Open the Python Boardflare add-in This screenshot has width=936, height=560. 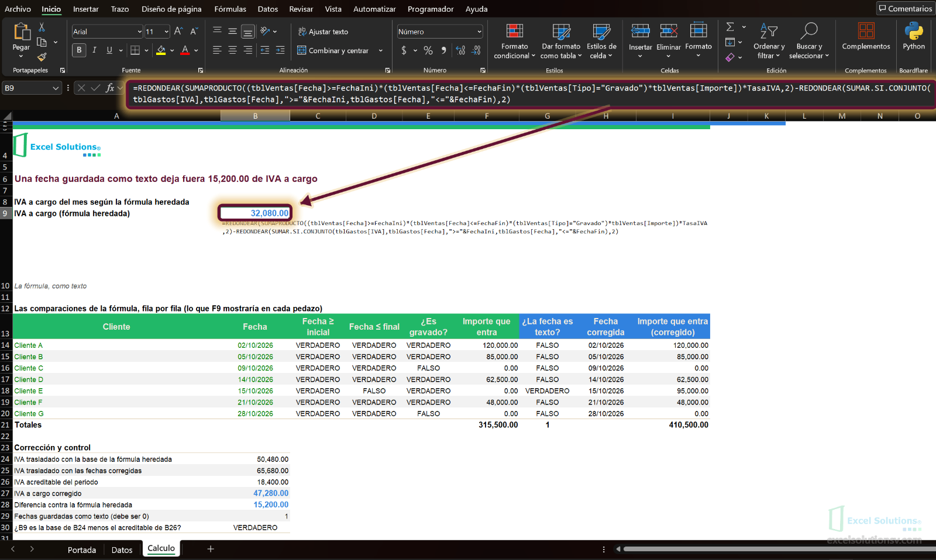913,37
